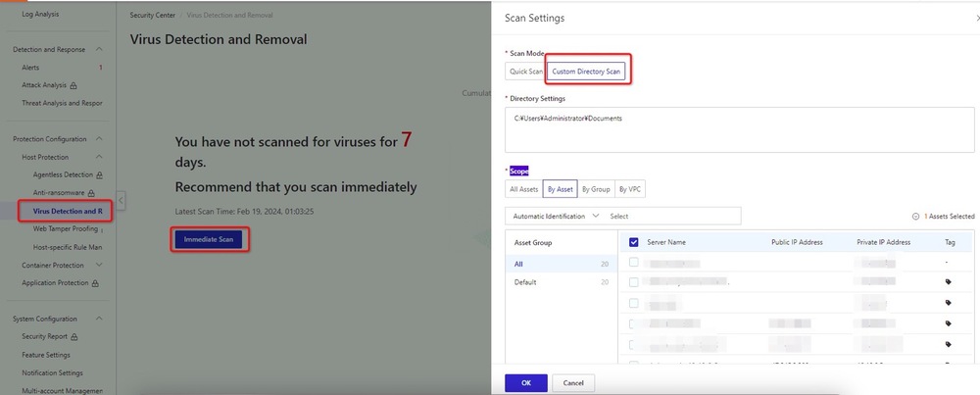Collapse the Detection and Response section
980x395 pixels.
pyautogui.click(x=99, y=49)
